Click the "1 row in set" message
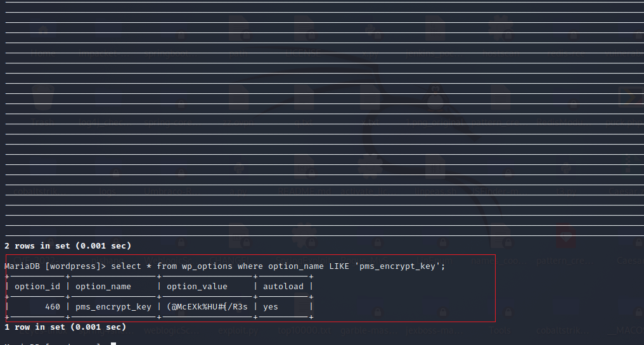 pyautogui.click(x=65, y=327)
